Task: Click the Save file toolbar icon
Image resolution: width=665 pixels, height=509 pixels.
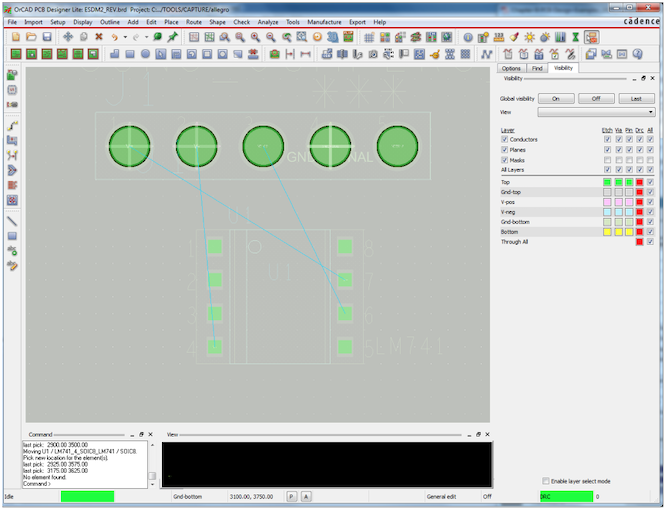Action: [46, 37]
